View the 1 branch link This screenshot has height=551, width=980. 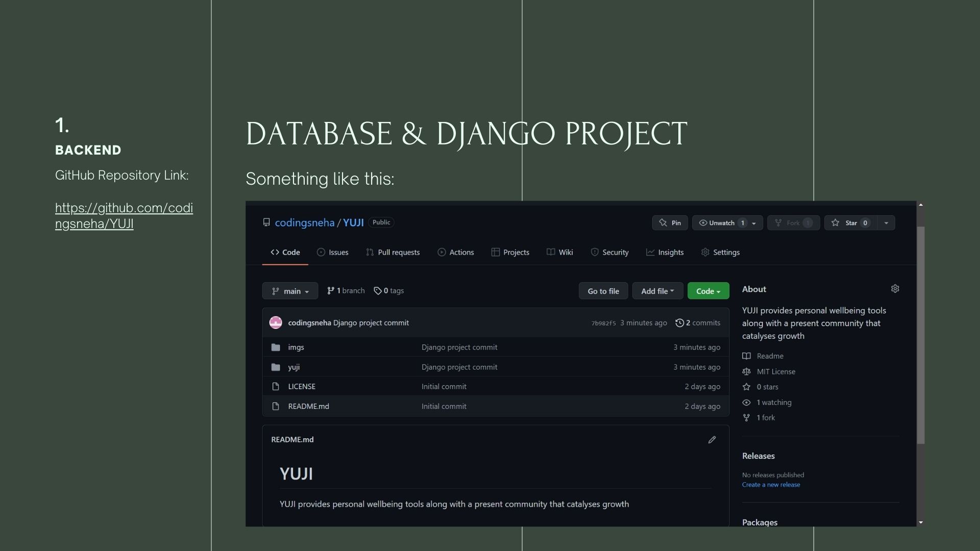click(x=346, y=291)
